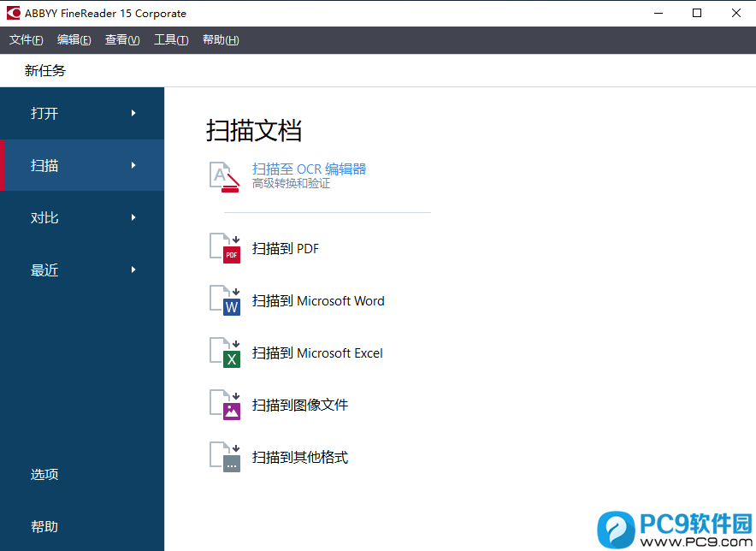The height and width of the screenshot is (551, 756).
Task: Open the 查看(V) menu
Action: click(122, 40)
